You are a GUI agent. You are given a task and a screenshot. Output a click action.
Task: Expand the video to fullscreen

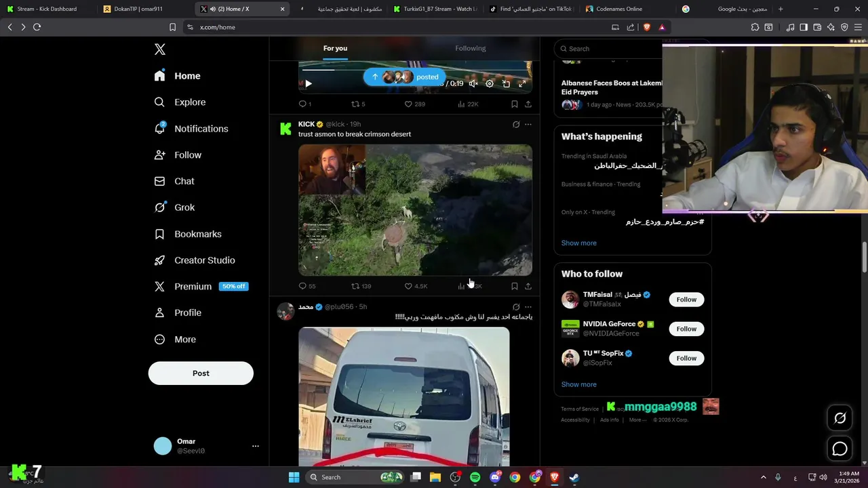[x=522, y=84]
